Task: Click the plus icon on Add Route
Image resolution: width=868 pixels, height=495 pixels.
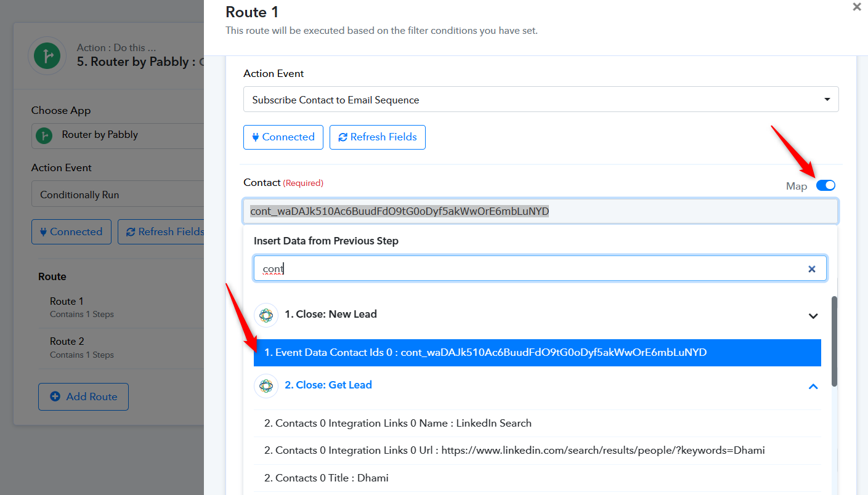Action: [x=55, y=396]
